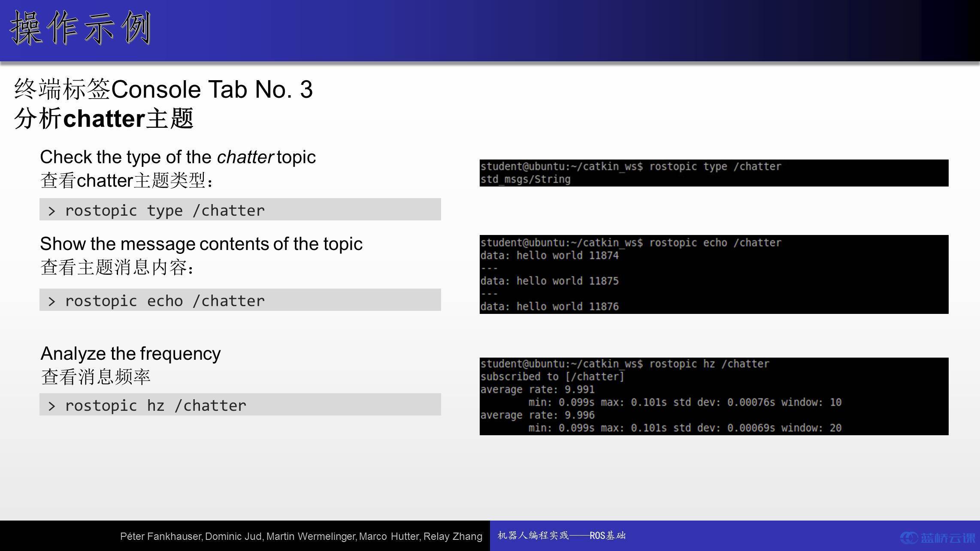Click footer course title 机器人编程实践——ROS基础
This screenshot has width=980, height=551.
pos(562,536)
